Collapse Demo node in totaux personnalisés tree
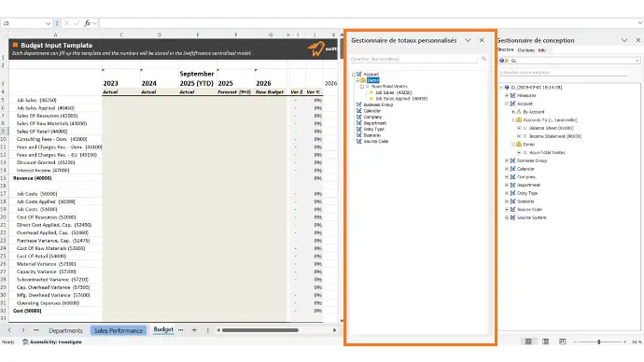This screenshot has height=362, width=644. 357,80
